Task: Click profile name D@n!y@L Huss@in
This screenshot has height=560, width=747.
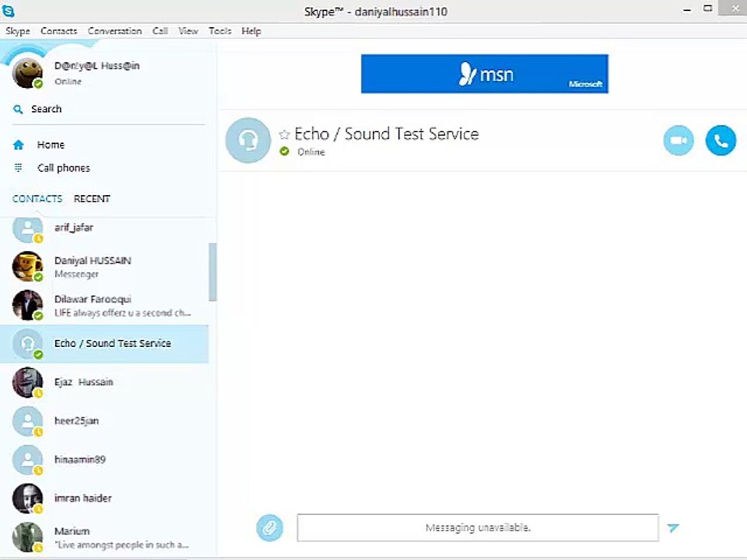Action: coord(96,65)
